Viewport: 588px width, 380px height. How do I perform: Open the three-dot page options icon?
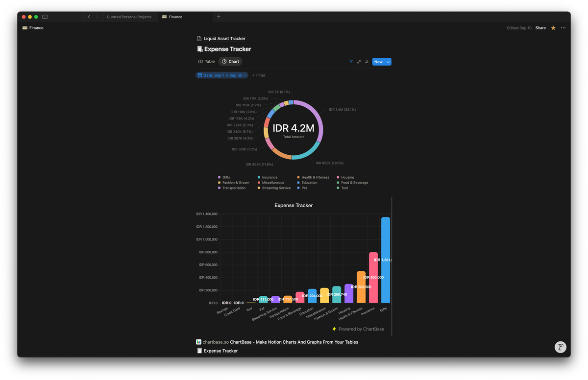[x=563, y=28]
